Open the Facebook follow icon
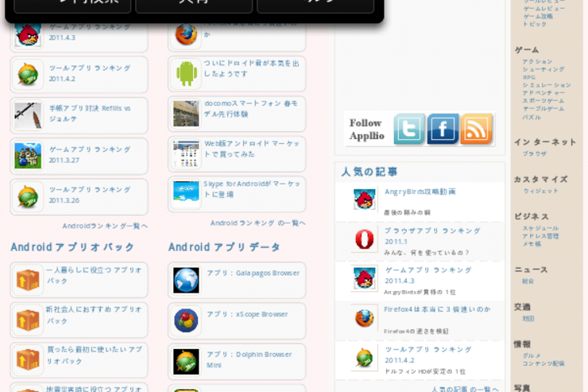This screenshot has height=392, width=588. pos(443,129)
